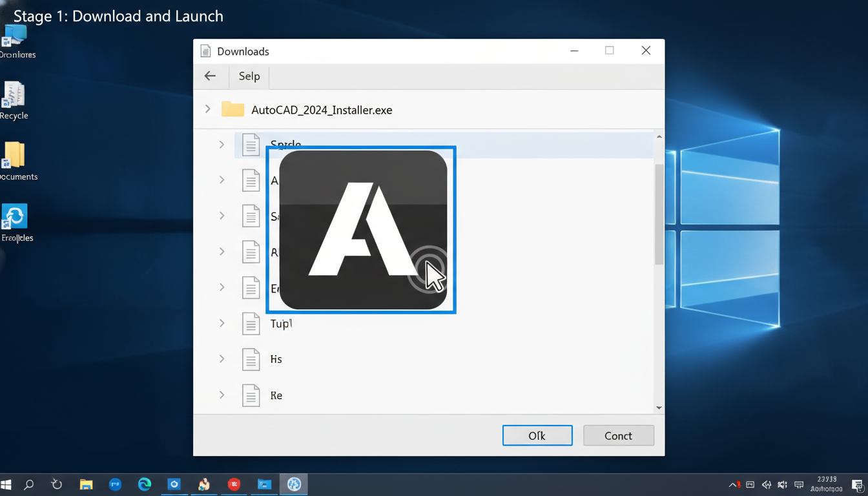Click the back arrow in the Downloads window
The width and height of the screenshot is (868, 496).
click(211, 76)
